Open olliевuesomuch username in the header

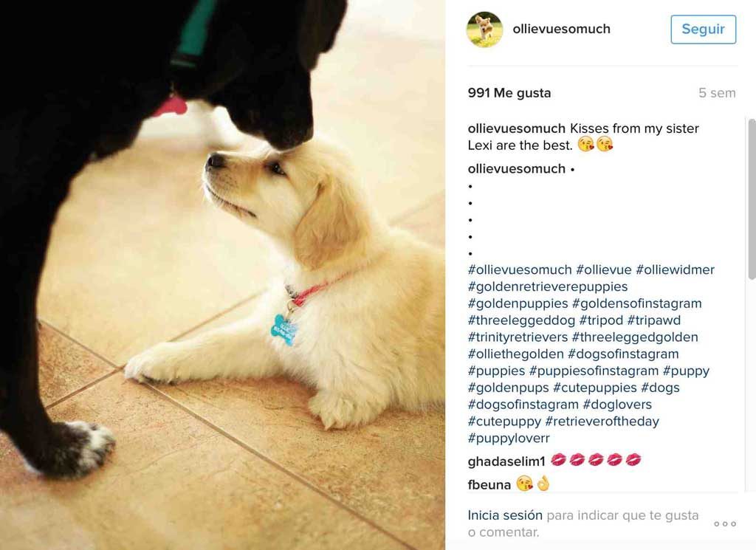(561, 29)
